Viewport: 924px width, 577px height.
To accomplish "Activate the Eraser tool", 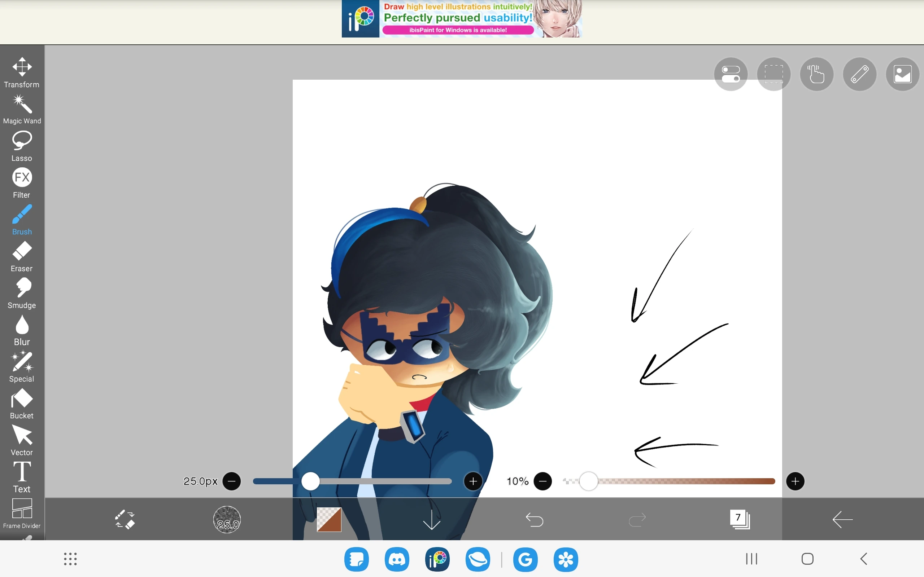I will pyautogui.click(x=22, y=256).
